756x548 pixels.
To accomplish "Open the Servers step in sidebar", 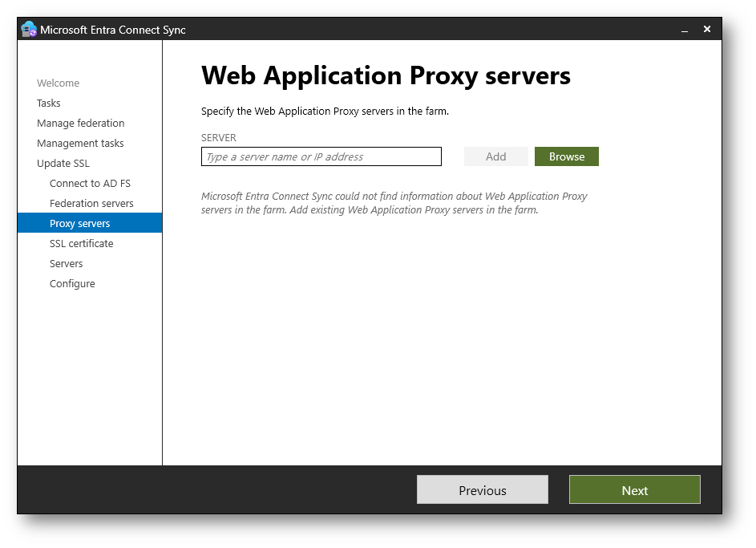I will click(x=66, y=264).
